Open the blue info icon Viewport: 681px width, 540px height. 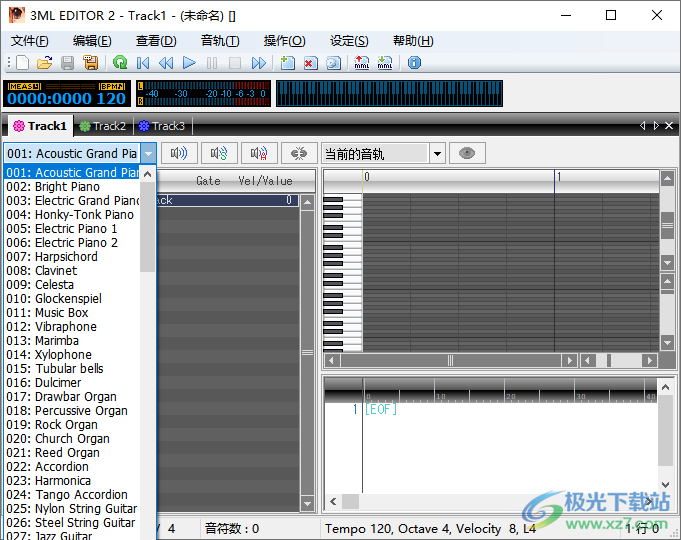pyautogui.click(x=414, y=63)
